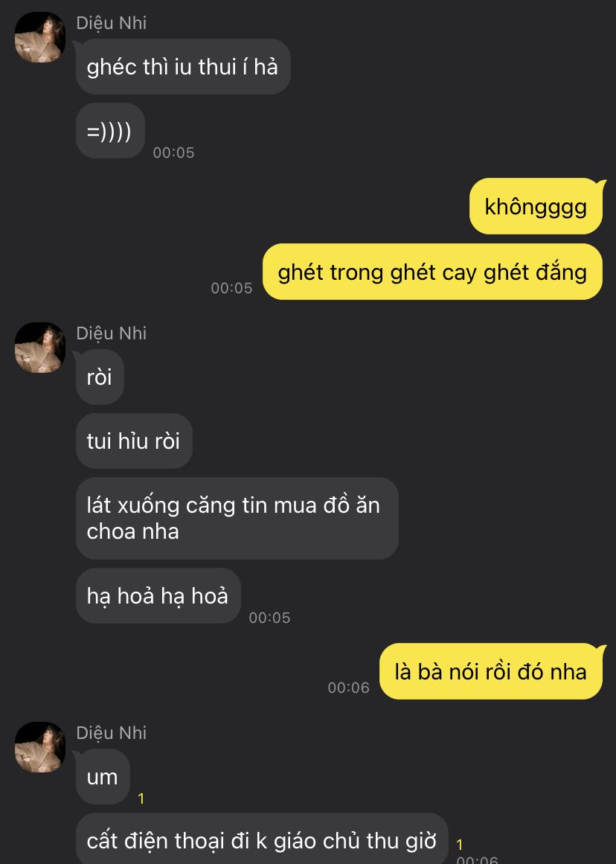Select the "hạ hoả hạ hoả" message

(x=158, y=595)
